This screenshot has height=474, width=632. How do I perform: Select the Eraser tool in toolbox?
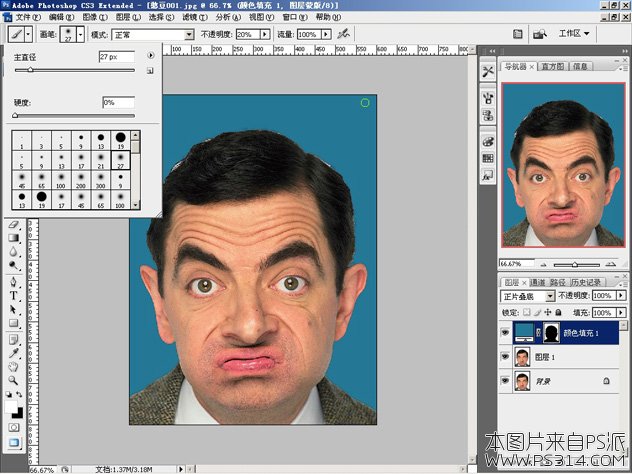14,225
